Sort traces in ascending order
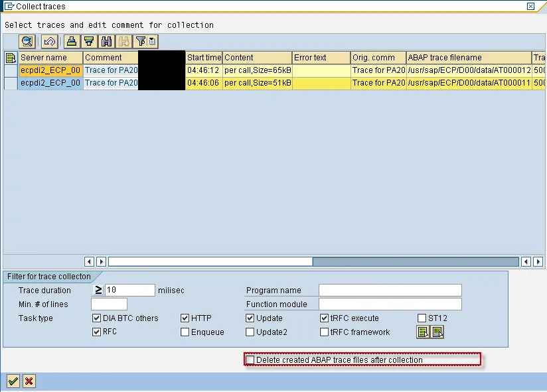Screen dimensions: 547x392 point(70,41)
